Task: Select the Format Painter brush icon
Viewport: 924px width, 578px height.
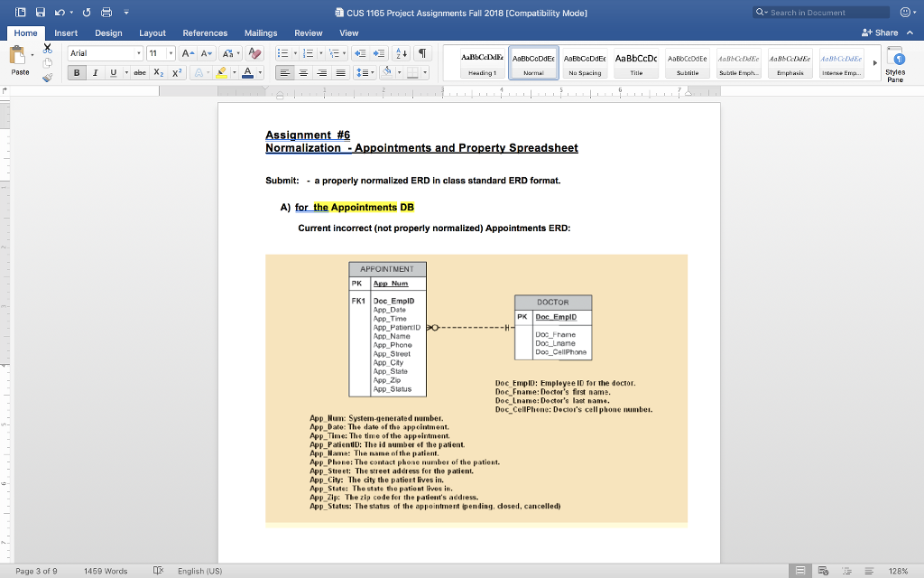Action: [x=48, y=77]
